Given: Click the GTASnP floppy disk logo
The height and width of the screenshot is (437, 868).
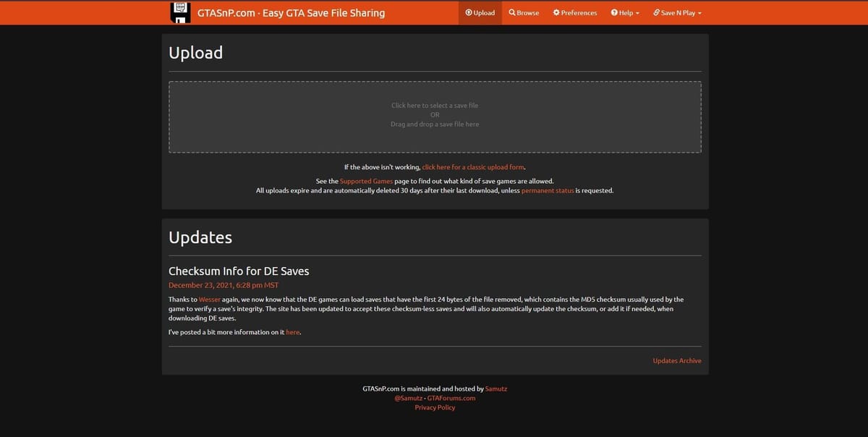Looking at the screenshot, I should coord(180,12).
